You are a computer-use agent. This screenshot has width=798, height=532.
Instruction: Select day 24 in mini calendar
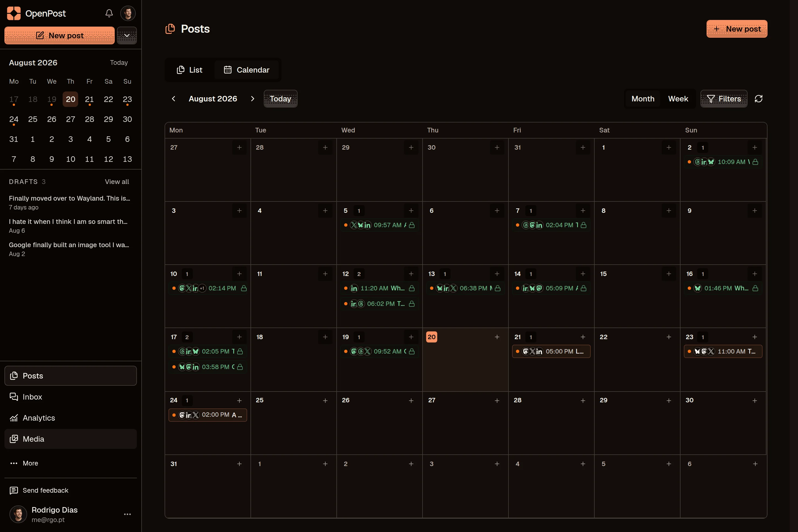pos(14,119)
